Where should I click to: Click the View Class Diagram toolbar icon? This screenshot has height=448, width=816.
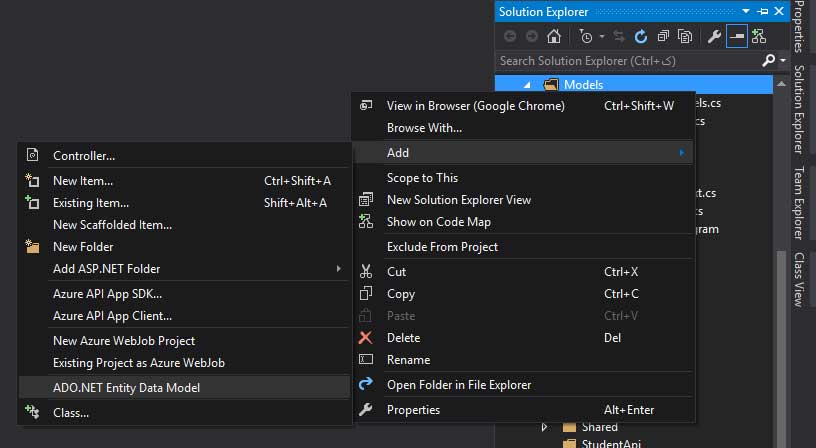click(759, 36)
